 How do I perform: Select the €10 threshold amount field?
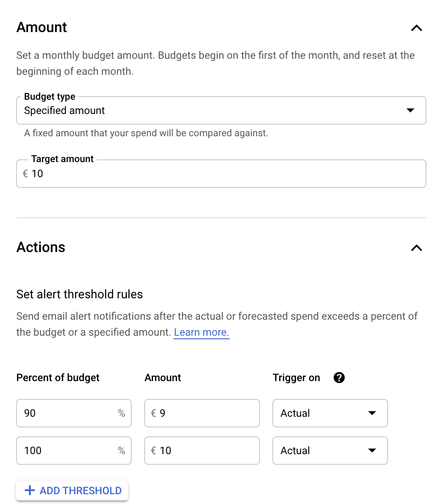(205, 451)
